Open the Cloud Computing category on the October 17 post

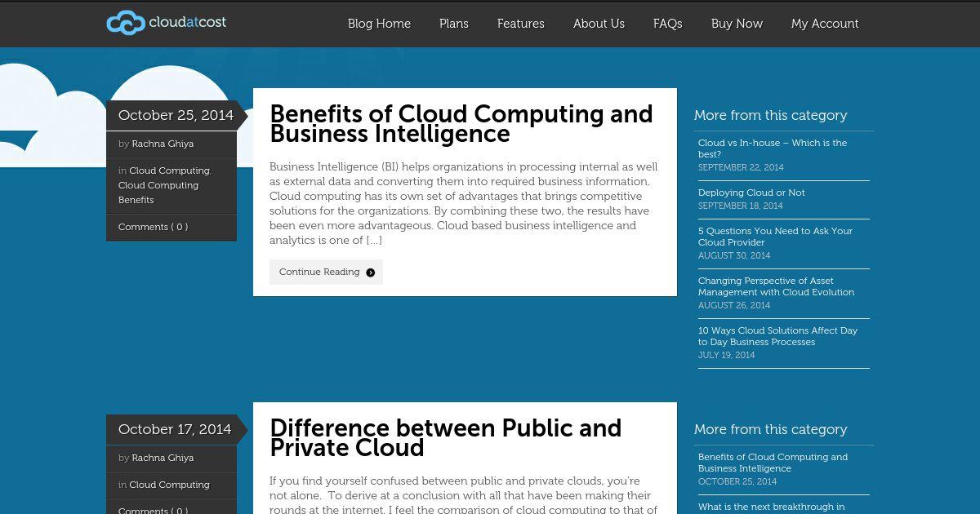click(x=169, y=485)
